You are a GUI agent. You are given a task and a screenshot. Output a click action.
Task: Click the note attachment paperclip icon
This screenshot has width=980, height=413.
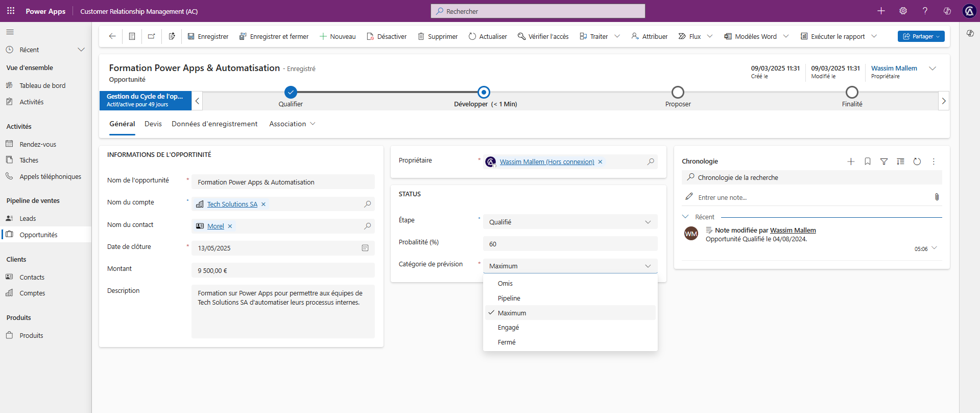pos(937,197)
